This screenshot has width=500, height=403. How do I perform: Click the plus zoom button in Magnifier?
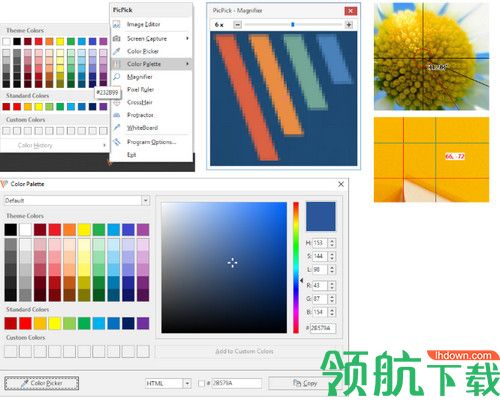[349, 25]
